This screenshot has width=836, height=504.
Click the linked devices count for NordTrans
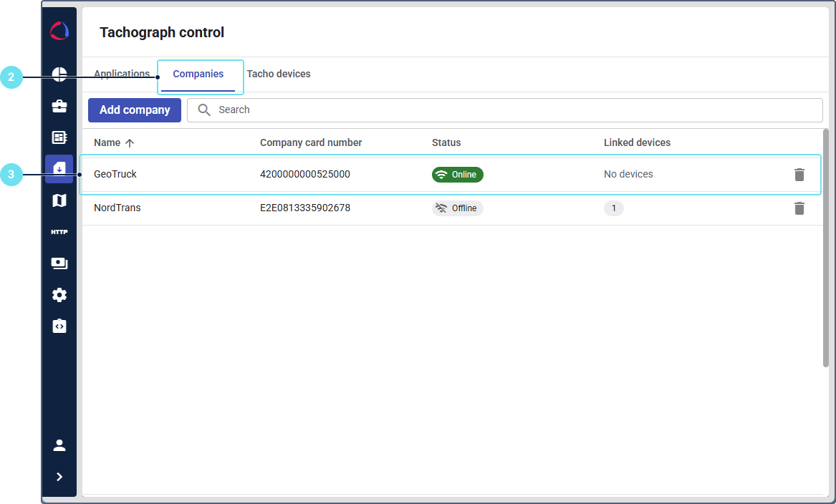click(x=613, y=208)
